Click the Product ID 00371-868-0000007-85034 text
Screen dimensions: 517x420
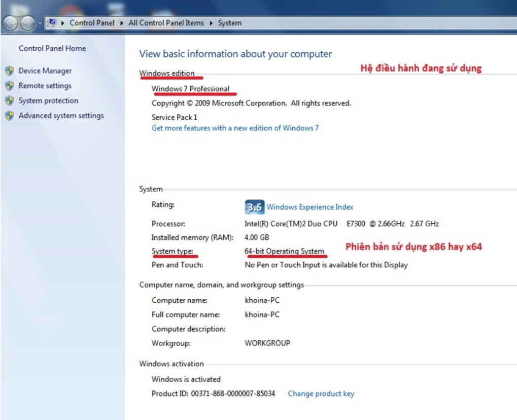coord(213,394)
